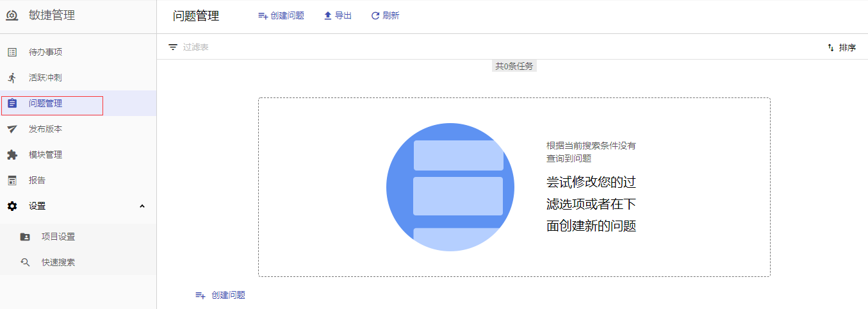Viewport: 868px width, 309px height.
Task: Click the 导出 button
Action: 338,16
